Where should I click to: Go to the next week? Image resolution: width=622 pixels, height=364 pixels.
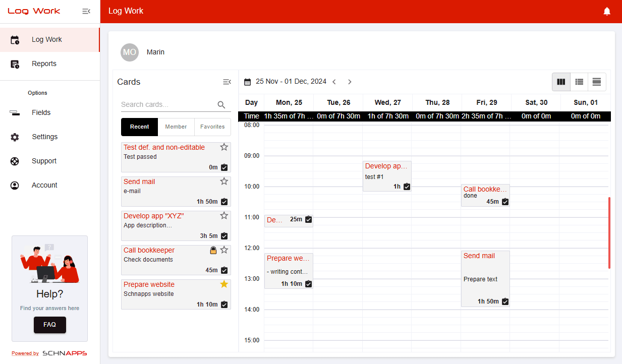point(350,82)
